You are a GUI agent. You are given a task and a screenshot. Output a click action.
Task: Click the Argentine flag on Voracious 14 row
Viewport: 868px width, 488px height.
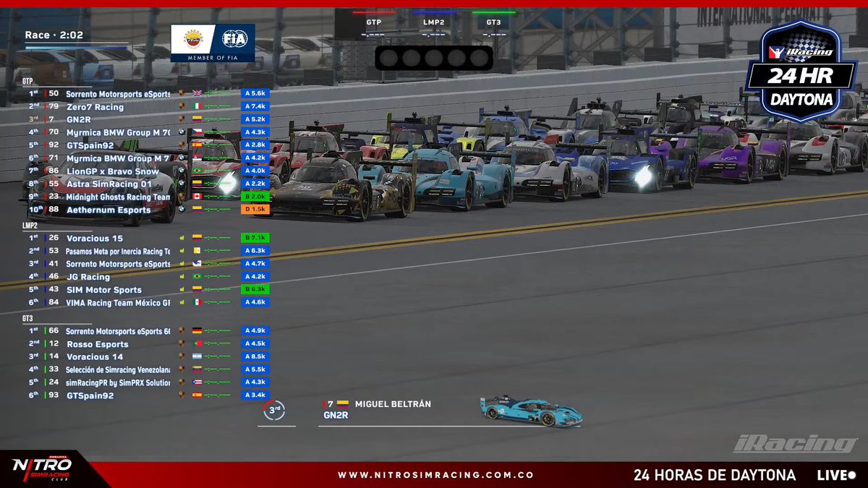pyautogui.click(x=197, y=356)
